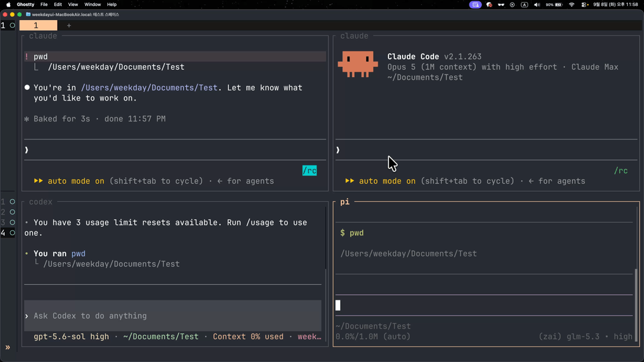644x362 pixels.
Task: Click the /rc label in right claude pane
Action: (621, 171)
